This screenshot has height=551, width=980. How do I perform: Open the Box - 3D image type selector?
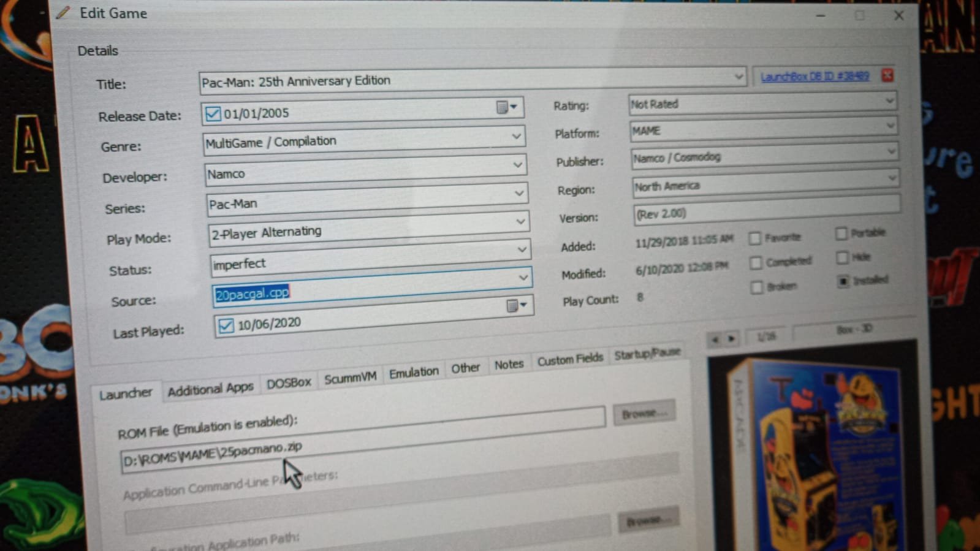click(854, 330)
